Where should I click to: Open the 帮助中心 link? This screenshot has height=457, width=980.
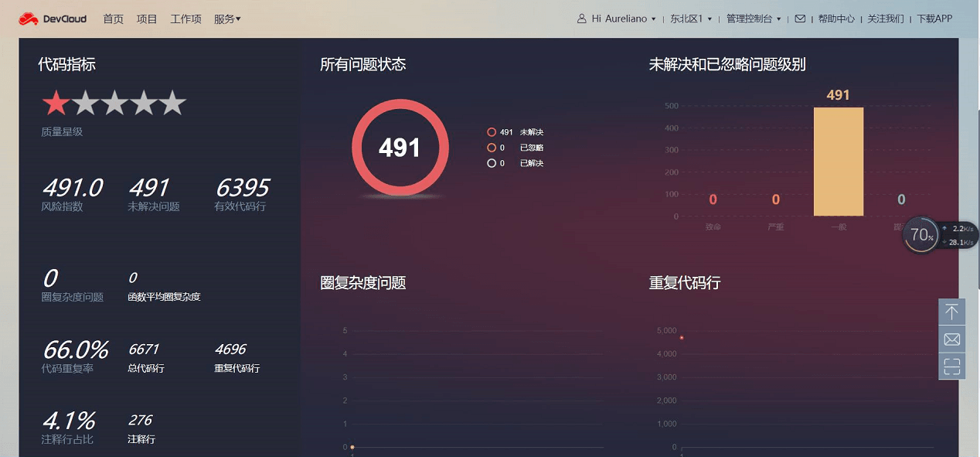[x=836, y=19]
